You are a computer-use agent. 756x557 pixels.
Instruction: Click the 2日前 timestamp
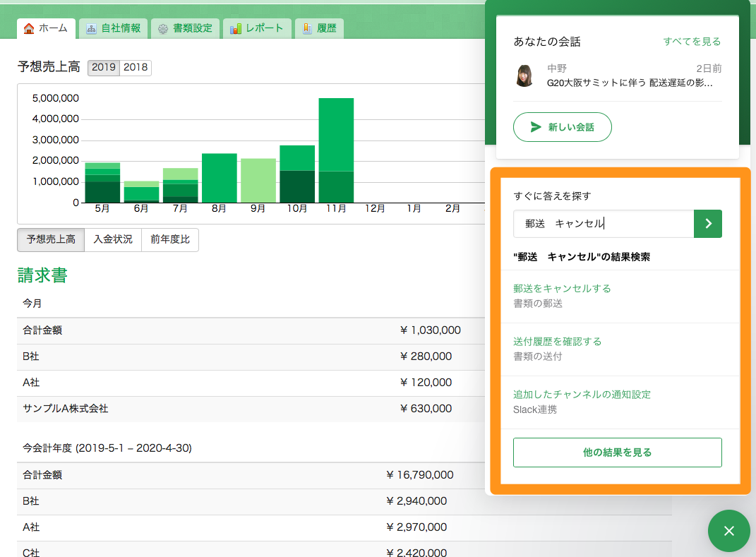709,68
